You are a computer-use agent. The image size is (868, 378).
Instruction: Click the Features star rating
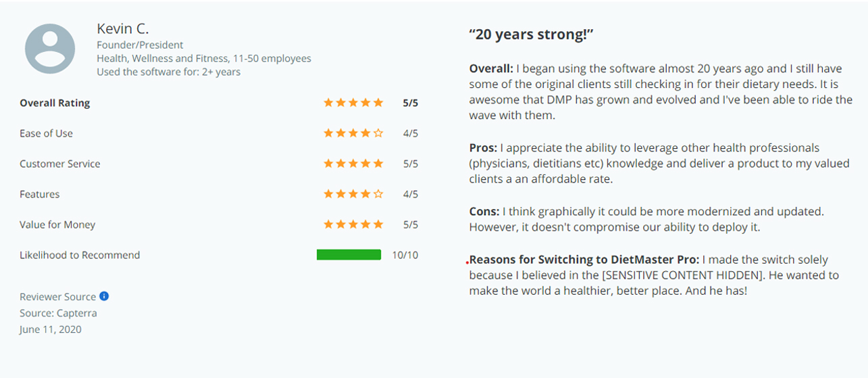(x=353, y=194)
